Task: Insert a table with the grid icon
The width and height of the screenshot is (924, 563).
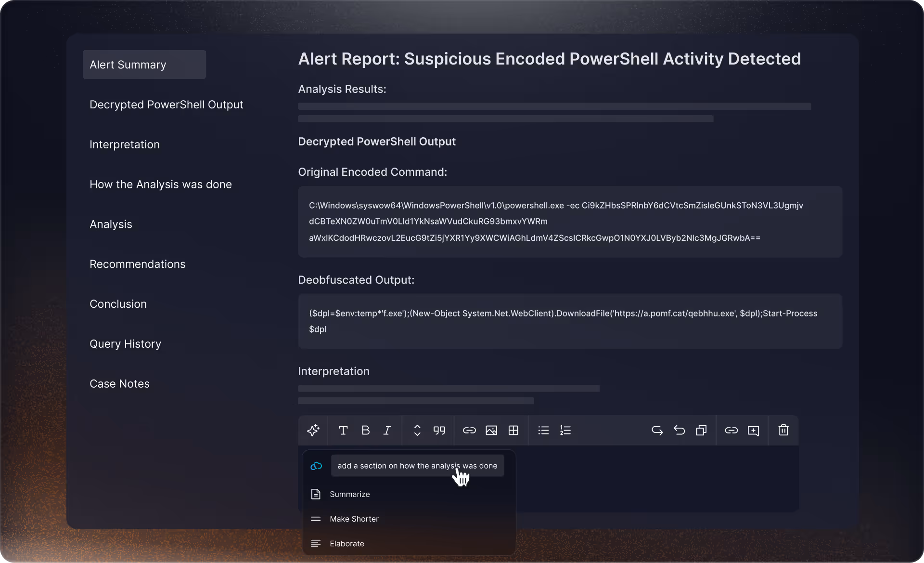Action: [513, 430]
